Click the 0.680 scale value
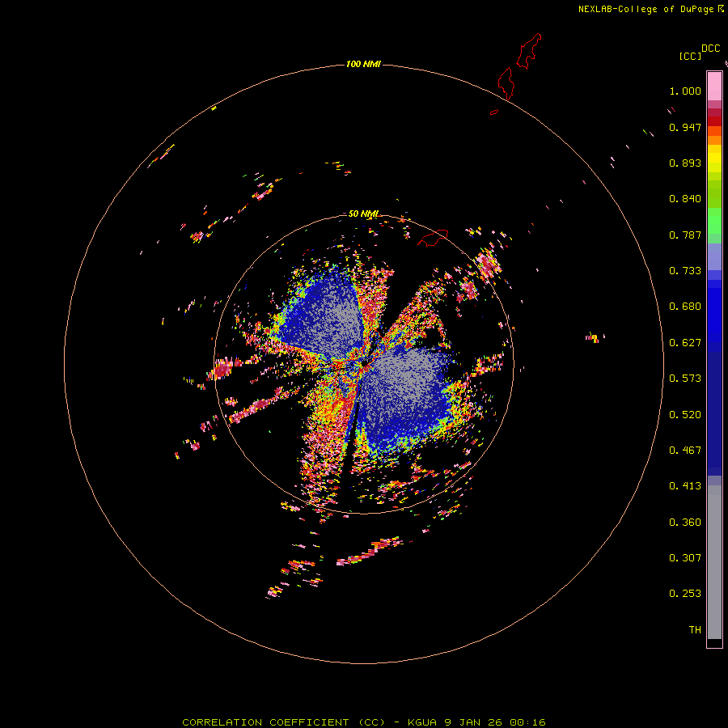This screenshot has width=728, height=728. click(x=685, y=307)
